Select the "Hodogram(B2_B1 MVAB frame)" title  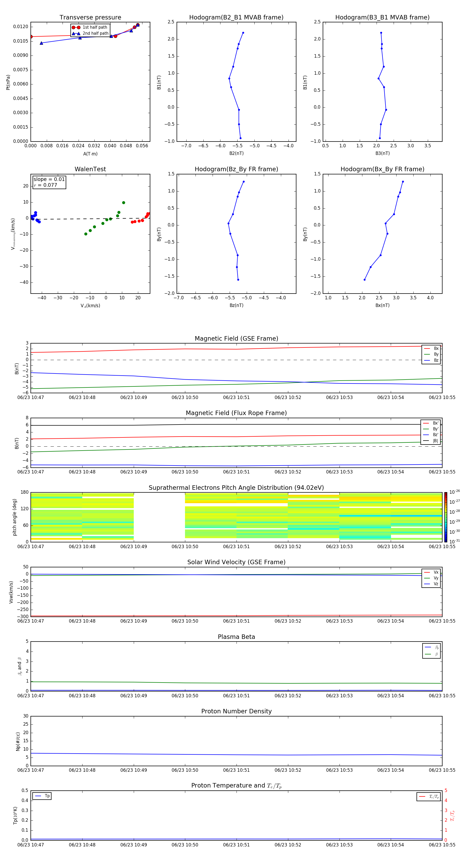coord(236,18)
